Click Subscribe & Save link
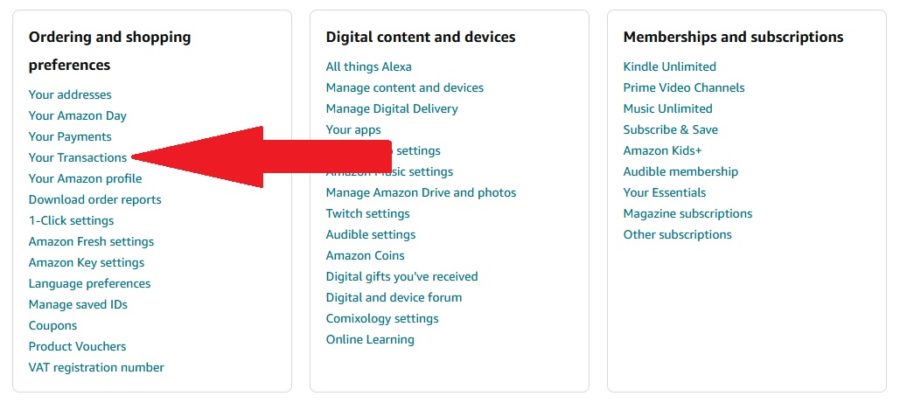Image resolution: width=900 pixels, height=403 pixels. pos(670,130)
